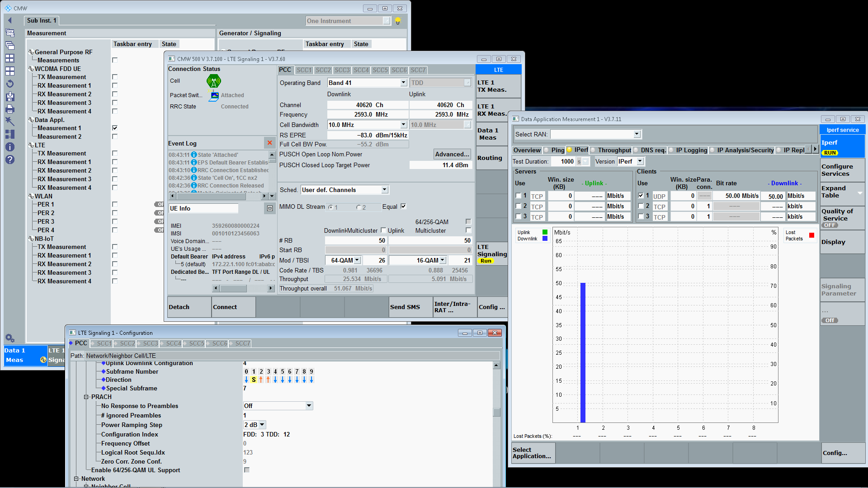Click the save sidebar icon
This screenshot has height=488, width=868.
point(10,96)
